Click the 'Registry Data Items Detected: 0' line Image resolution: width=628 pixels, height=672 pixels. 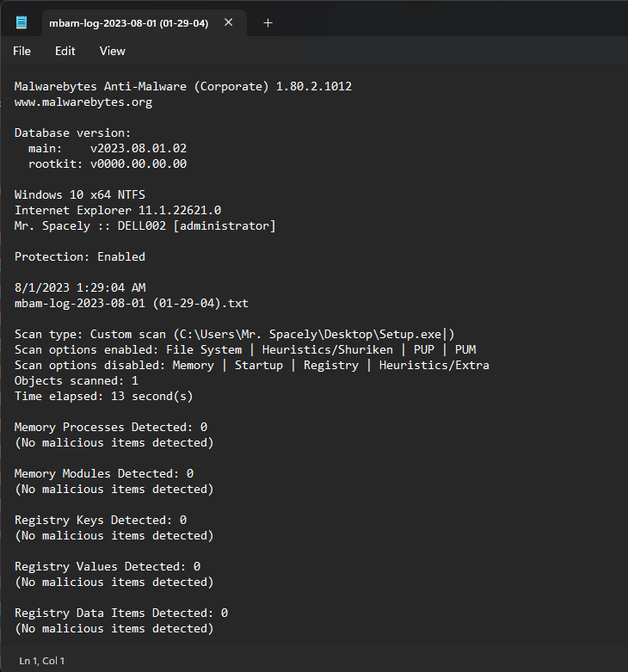[121, 613]
